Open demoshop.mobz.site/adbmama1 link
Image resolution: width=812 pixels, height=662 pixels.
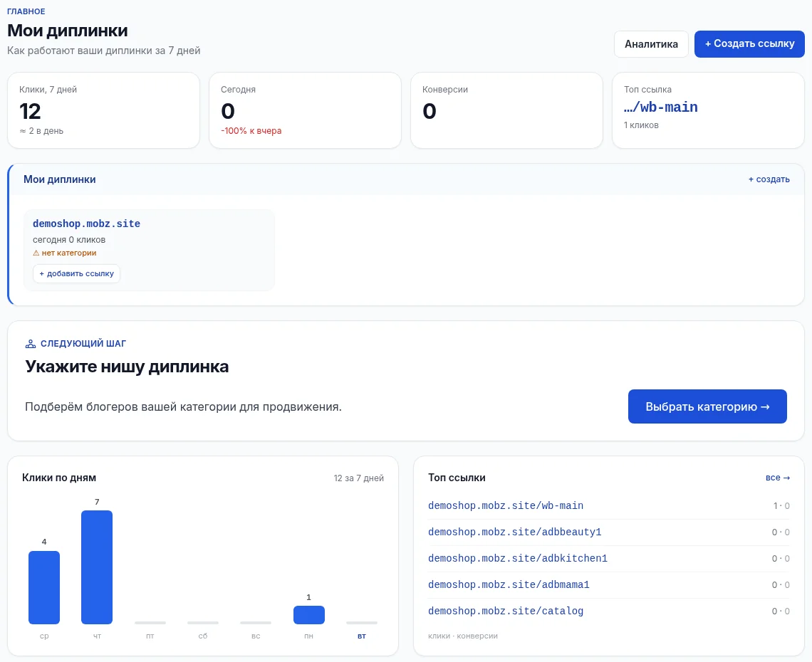click(x=509, y=585)
